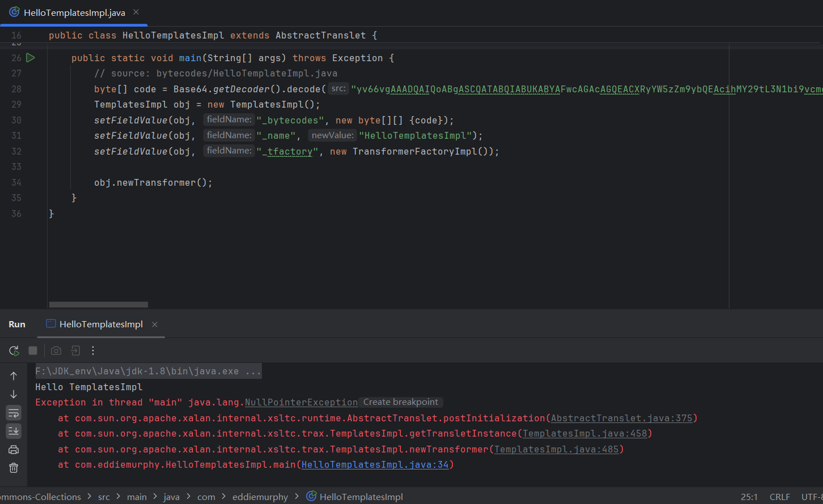The height and width of the screenshot is (504, 823).
Task: Rerun HelloTemplatesImpl from the Run toolbar
Action: point(14,351)
